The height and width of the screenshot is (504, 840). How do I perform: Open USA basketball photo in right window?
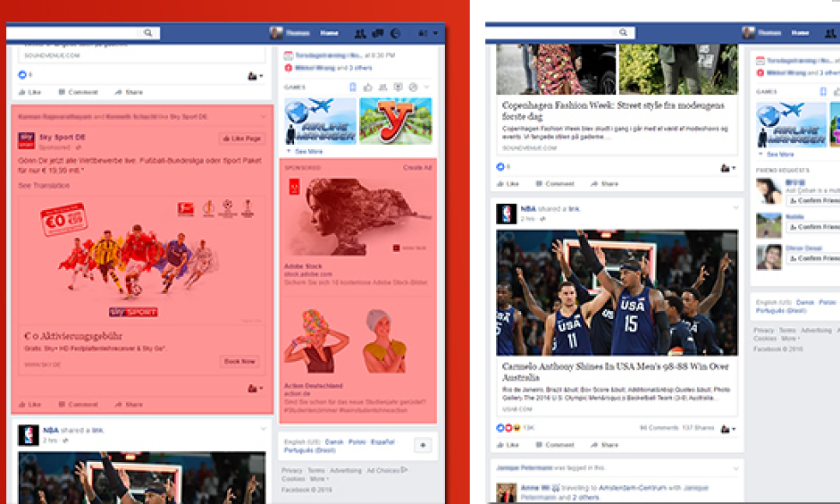[x=617, y=292]
